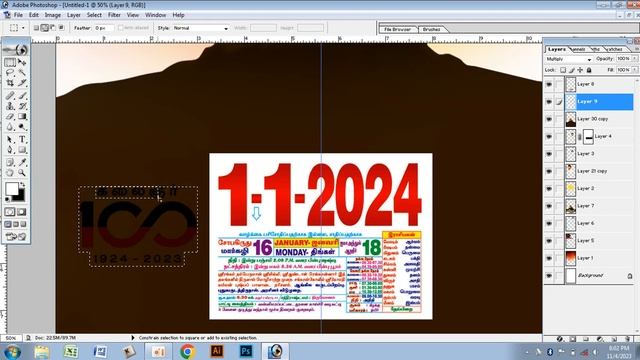Select the History Brush tool
This screenshot has width=640, height=360.
[22, 106]
